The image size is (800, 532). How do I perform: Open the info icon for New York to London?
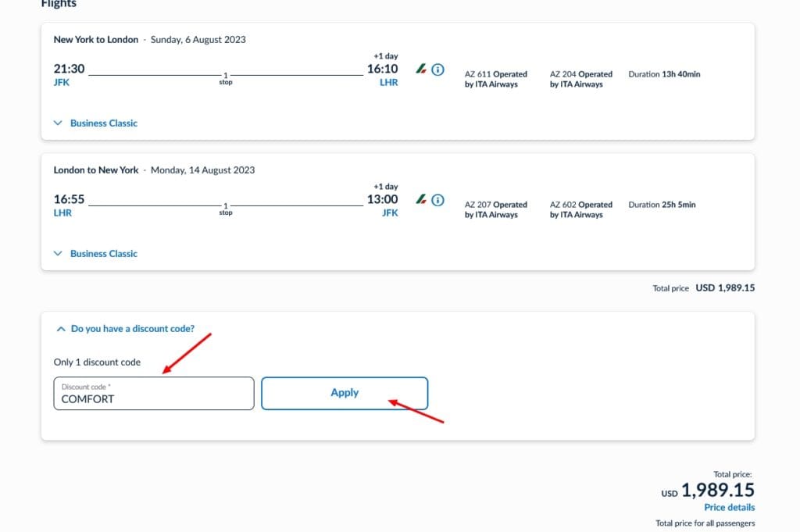(437, 70)
